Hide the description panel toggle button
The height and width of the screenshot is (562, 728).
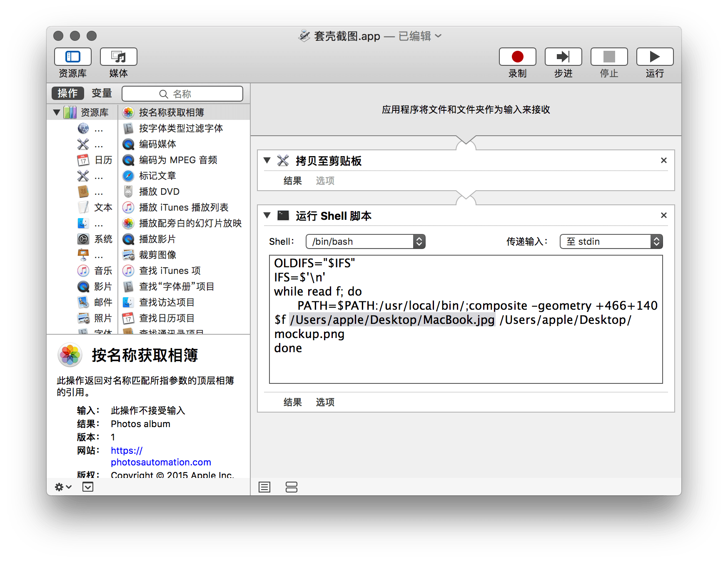[x=88, y=487]
